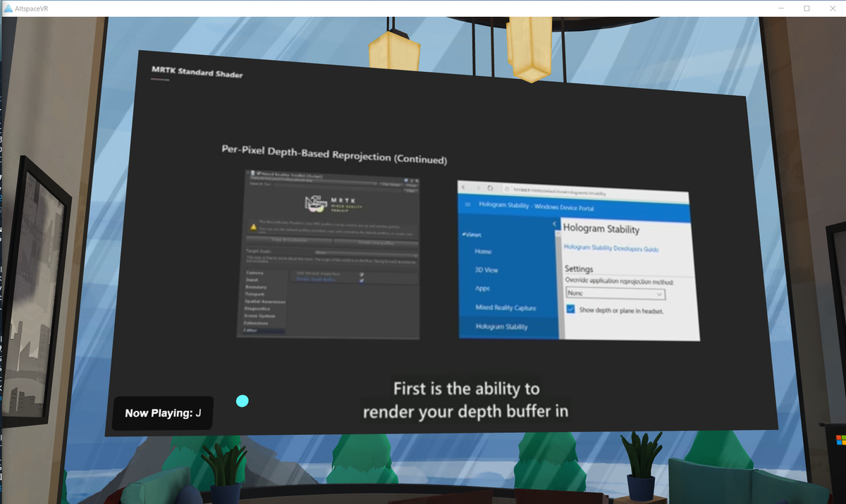
Task: Click the browser refresh icon on the slide
Action: tap(490, 188)
